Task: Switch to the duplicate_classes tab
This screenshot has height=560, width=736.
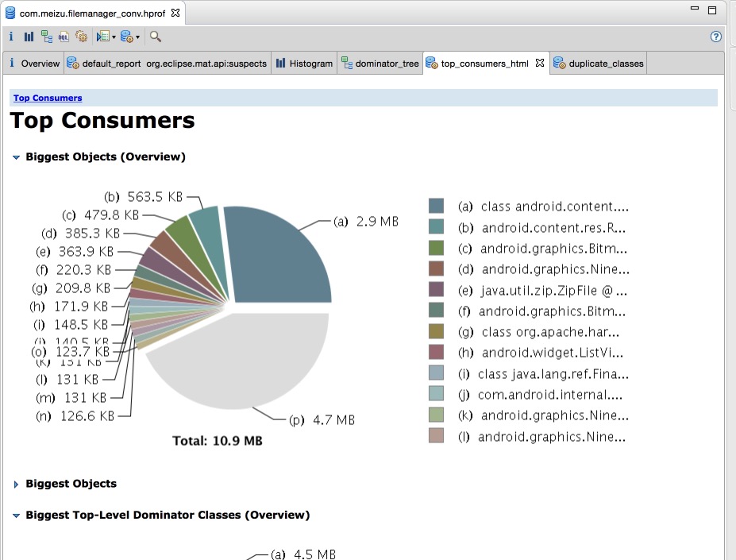Action: click(x=599, y=64)
